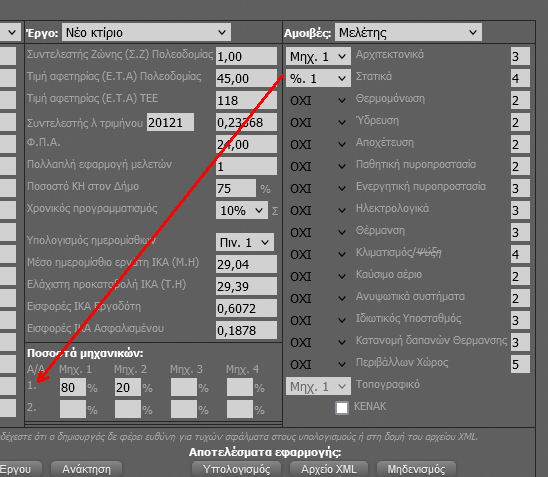Click the Μηδενισμός button
The width and height of the screenshot is (548, 477).
[416, 469]
